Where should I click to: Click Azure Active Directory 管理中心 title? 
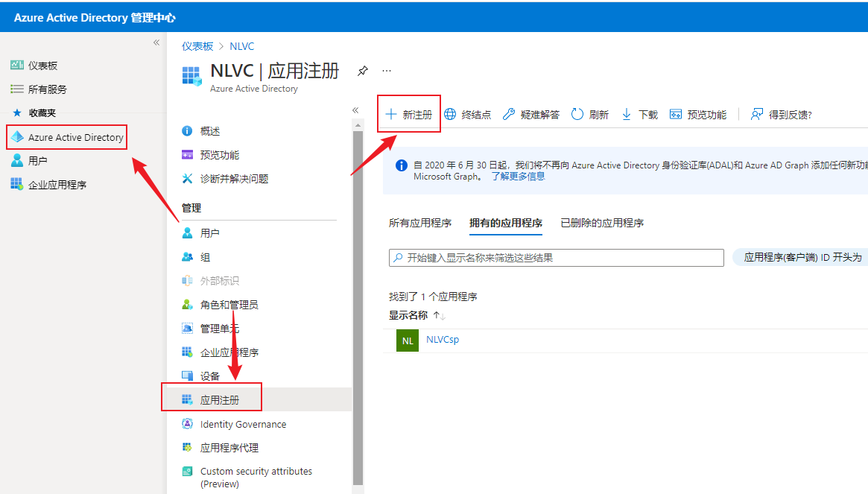(95, 18)
